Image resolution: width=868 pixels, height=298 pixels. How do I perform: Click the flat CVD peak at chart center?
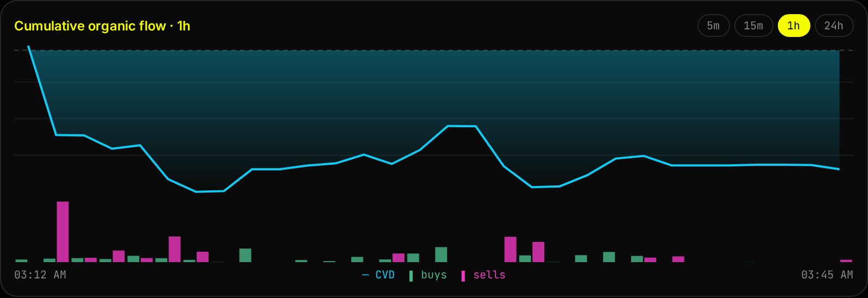pyautogui.click(x=462, y=126)
